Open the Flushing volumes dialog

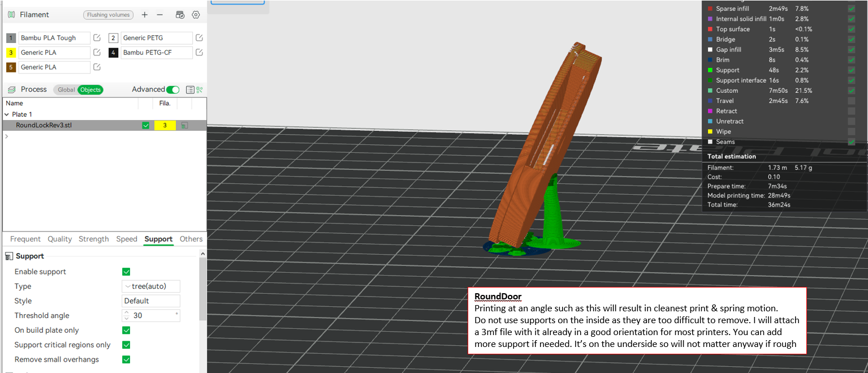108,15
